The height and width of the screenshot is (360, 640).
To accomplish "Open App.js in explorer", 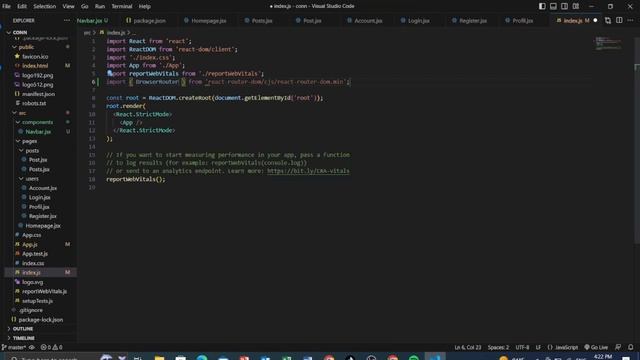I will 30,244.
